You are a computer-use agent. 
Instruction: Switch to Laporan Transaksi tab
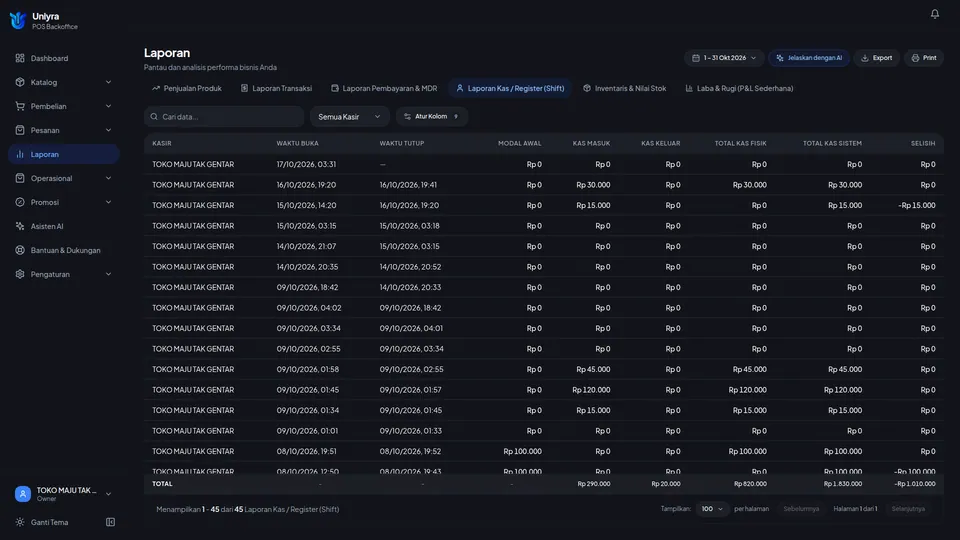(x=276, y=88)
